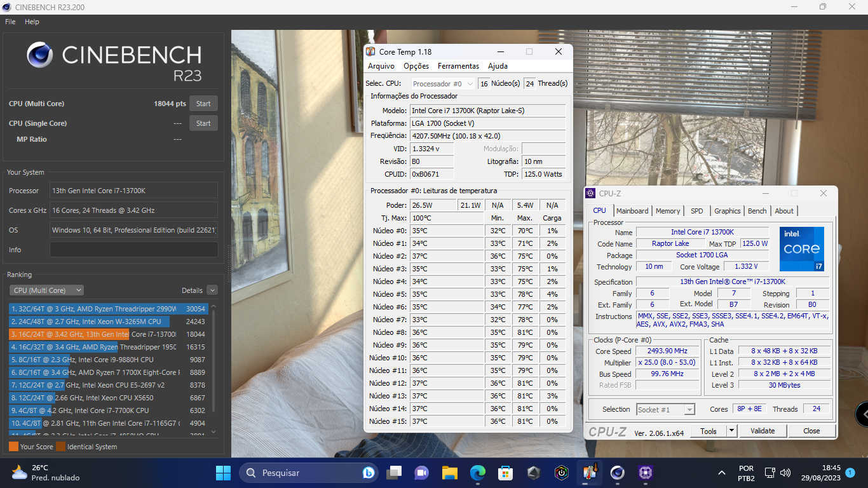Open the File menu in Cinebench
The width and height of the screenshot is (868, 488).
tap(10, 22)
